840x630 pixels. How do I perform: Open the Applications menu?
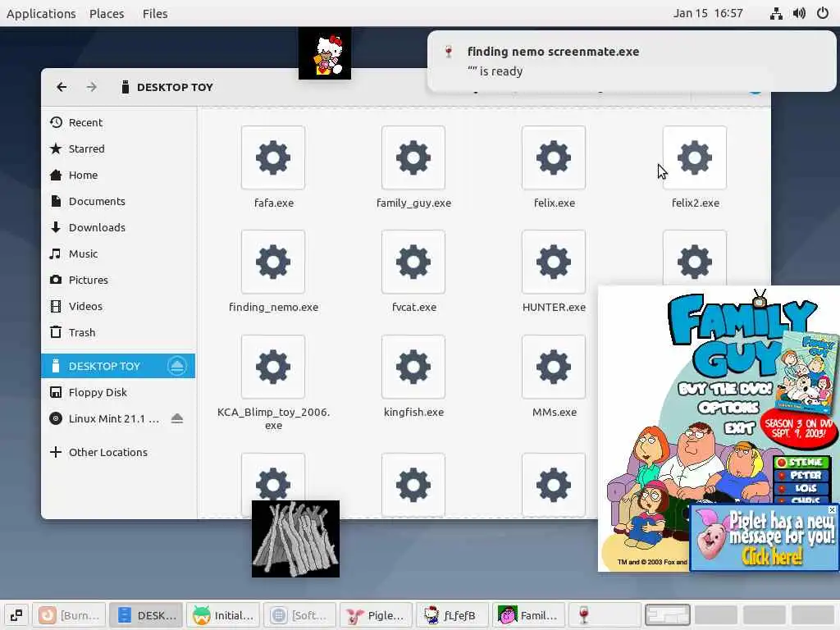tap(41, 13)
